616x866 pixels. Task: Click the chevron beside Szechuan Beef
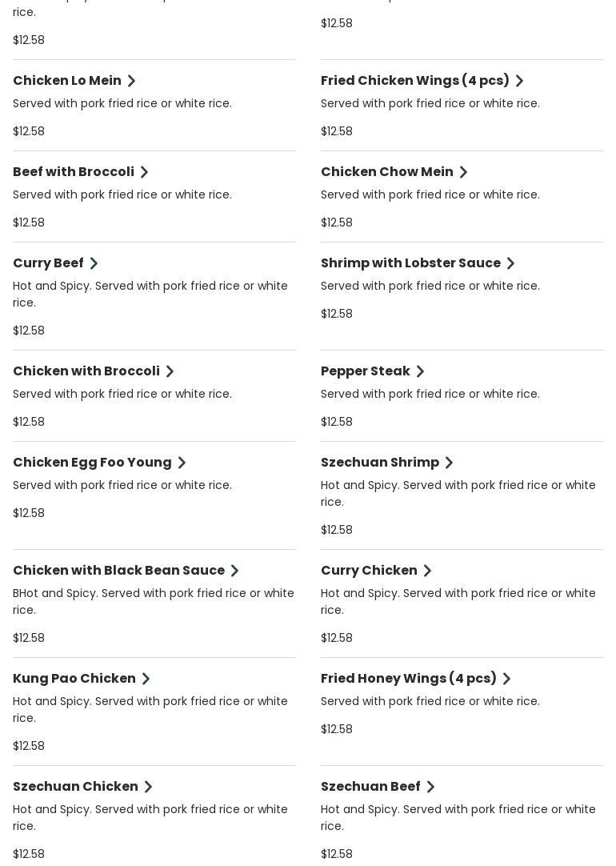click(431, 787)
